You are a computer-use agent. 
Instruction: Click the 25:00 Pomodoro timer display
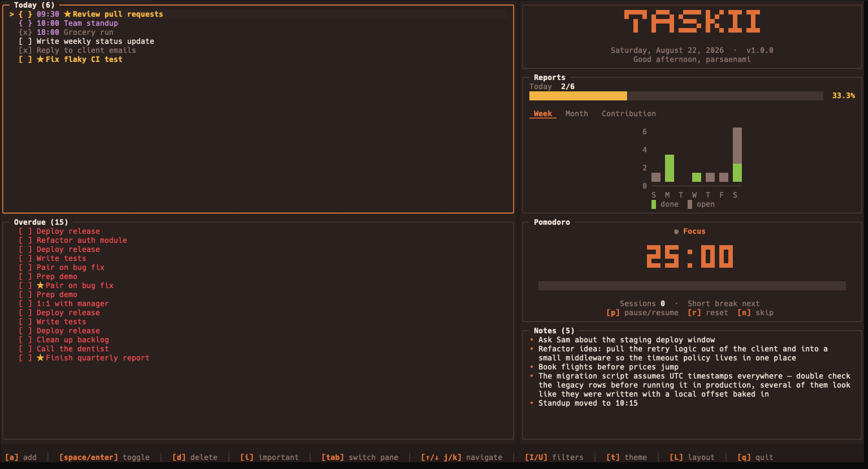[x=690, y=256]
